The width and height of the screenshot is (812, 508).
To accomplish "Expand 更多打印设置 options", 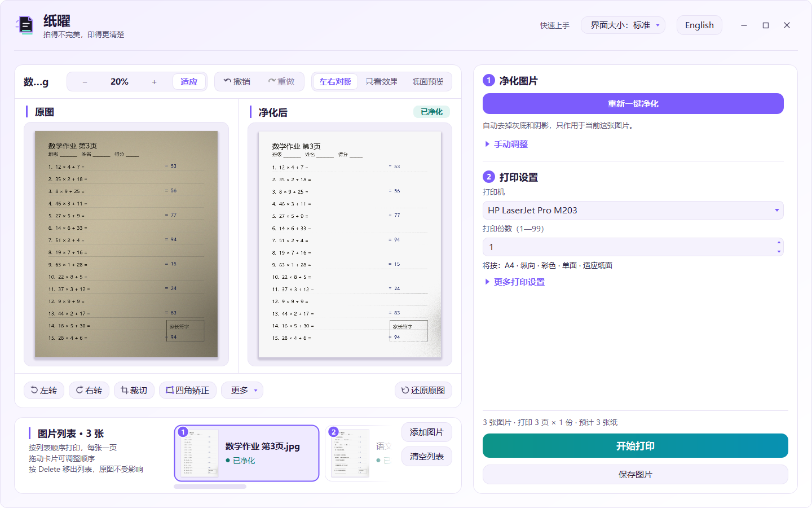I will coord(515,282).
